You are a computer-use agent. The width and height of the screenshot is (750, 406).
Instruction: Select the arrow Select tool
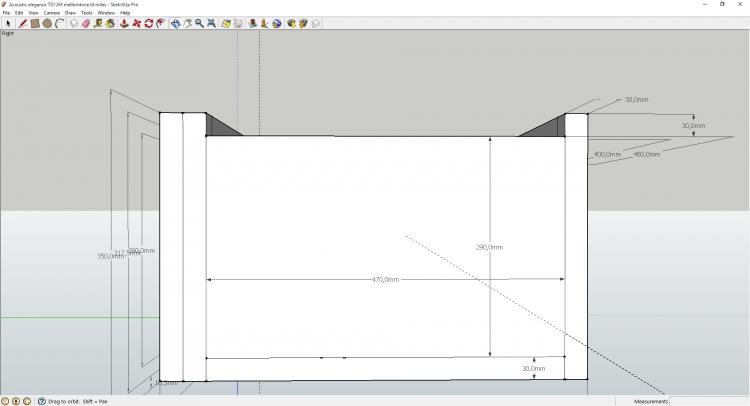[x=8, y=23]
